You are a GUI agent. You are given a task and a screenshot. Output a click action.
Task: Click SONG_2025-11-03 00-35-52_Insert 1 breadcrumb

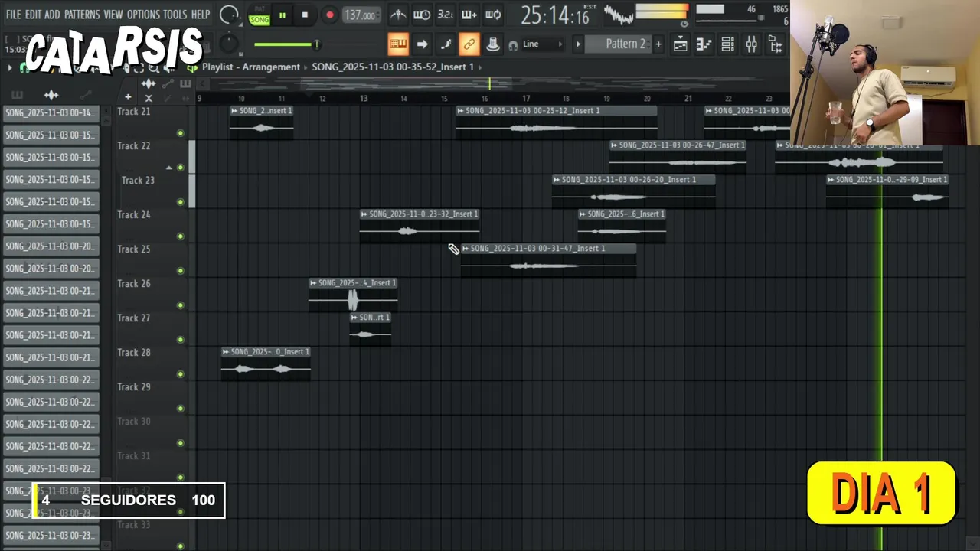pos(393,67)
